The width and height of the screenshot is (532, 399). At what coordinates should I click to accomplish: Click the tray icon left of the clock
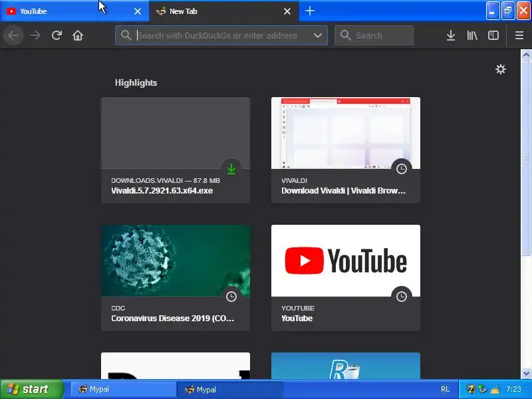495,389
